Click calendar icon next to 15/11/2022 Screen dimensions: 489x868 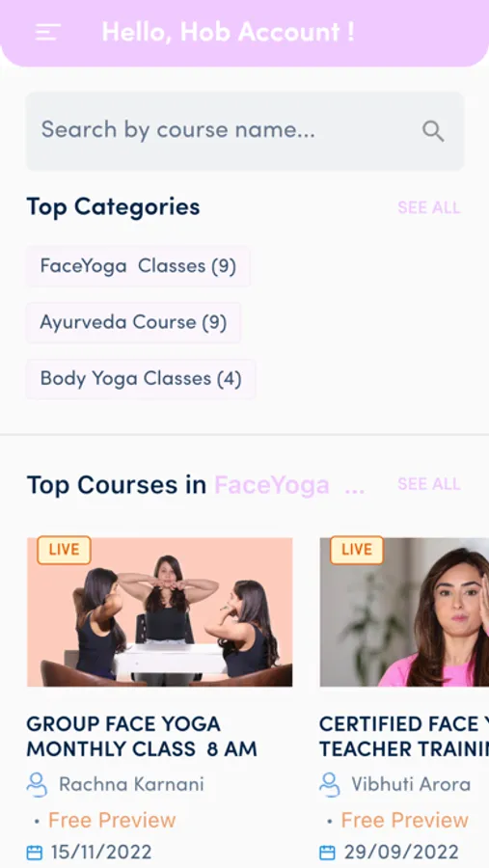pos(35,852)
